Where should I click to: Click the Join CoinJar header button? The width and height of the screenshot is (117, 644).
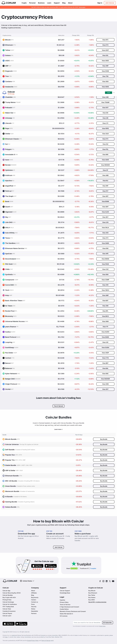pyautogui.click(x=110, y=3)
